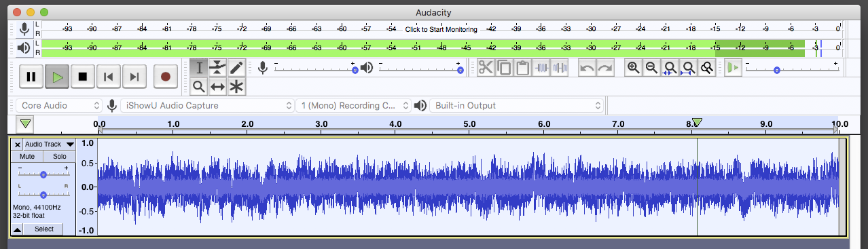Click the timeline options green triangle at left

point(25,124)
